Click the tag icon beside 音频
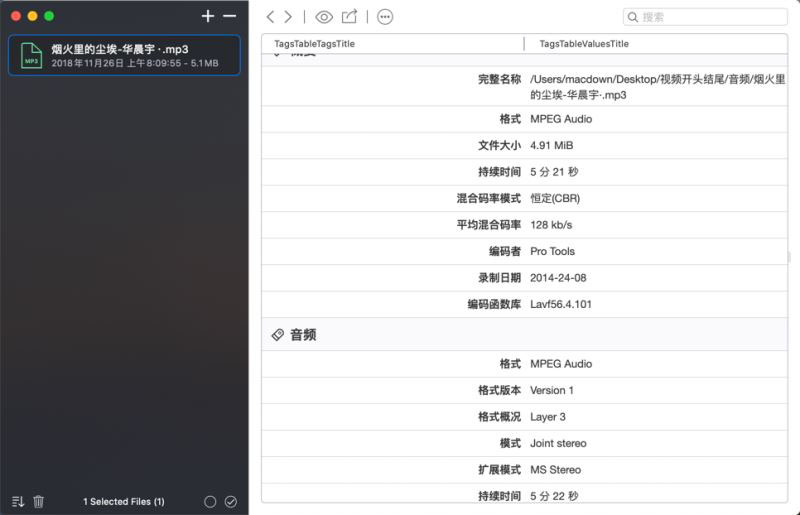The height and width of the screenshot is (515, 800). point(278,335)
